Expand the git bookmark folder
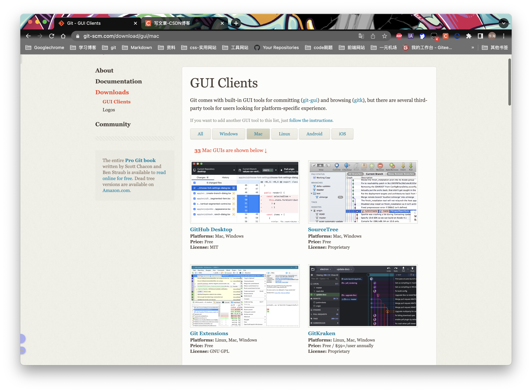Screen dimensions: 532x392 click(x=109, y=48)
